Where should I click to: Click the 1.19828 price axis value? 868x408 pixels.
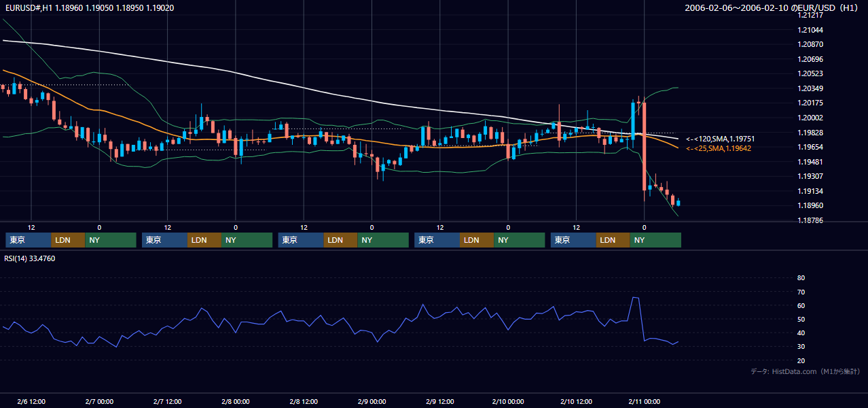pos(810,133)
